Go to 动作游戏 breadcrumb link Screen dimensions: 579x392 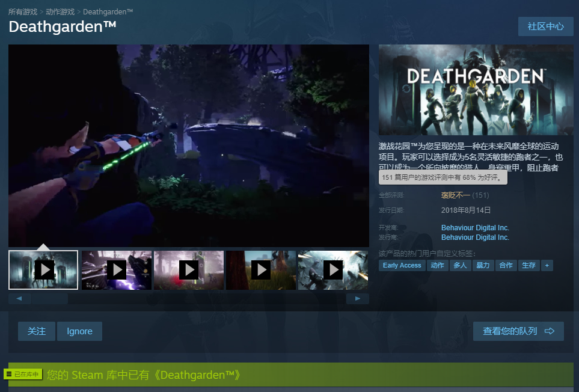60,12
